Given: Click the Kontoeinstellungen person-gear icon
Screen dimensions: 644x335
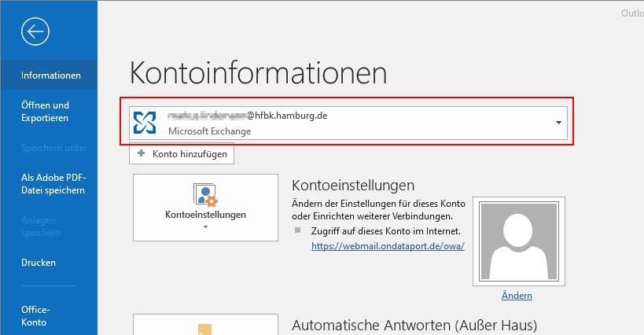Looking at the screenshot, I should 205,195.
